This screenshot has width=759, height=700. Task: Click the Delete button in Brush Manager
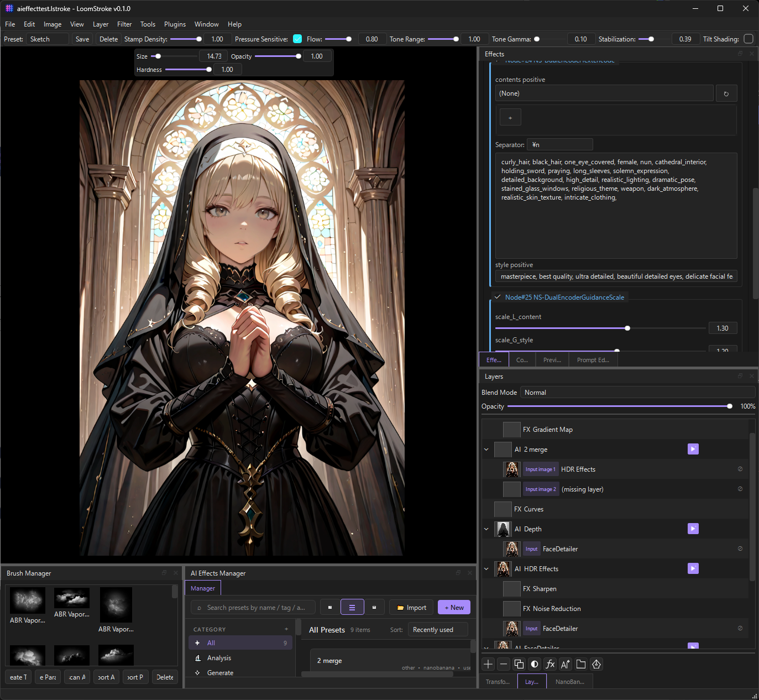(165, 677)
